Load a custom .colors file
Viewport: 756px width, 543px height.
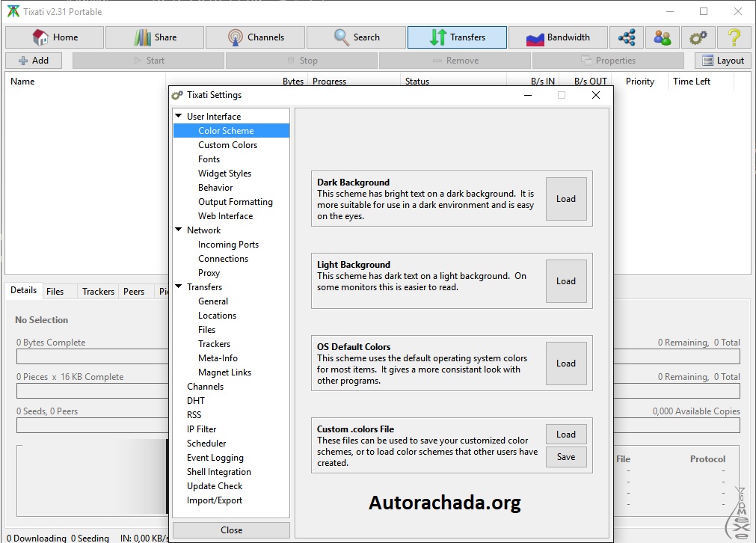pyautogui.click(x=566, y=434)
